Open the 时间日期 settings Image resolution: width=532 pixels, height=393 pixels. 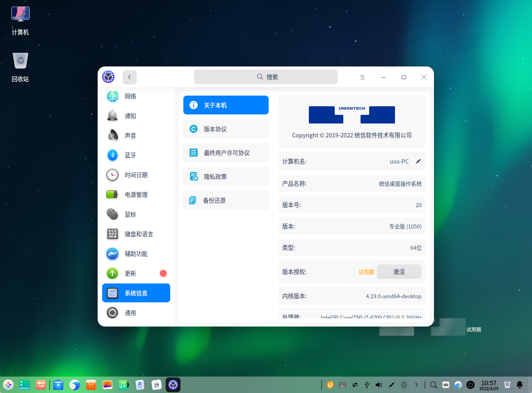pyautogui.click(x=136, y=175)
